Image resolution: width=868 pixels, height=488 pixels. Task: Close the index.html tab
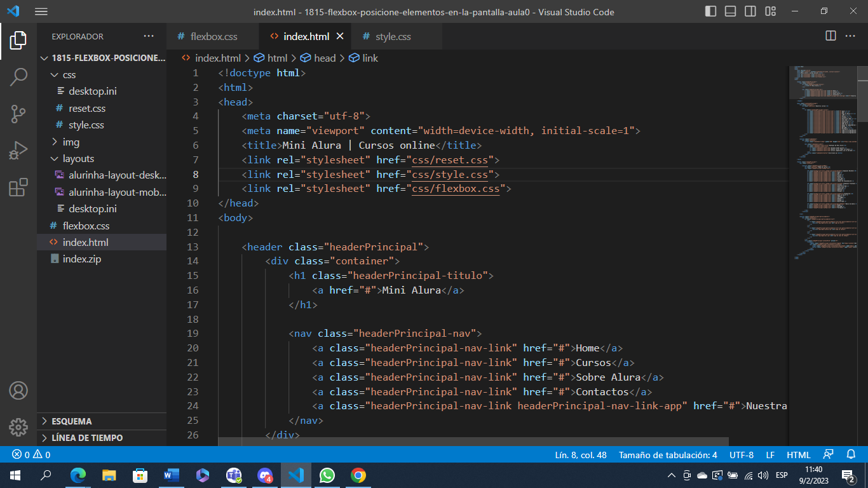340,36
